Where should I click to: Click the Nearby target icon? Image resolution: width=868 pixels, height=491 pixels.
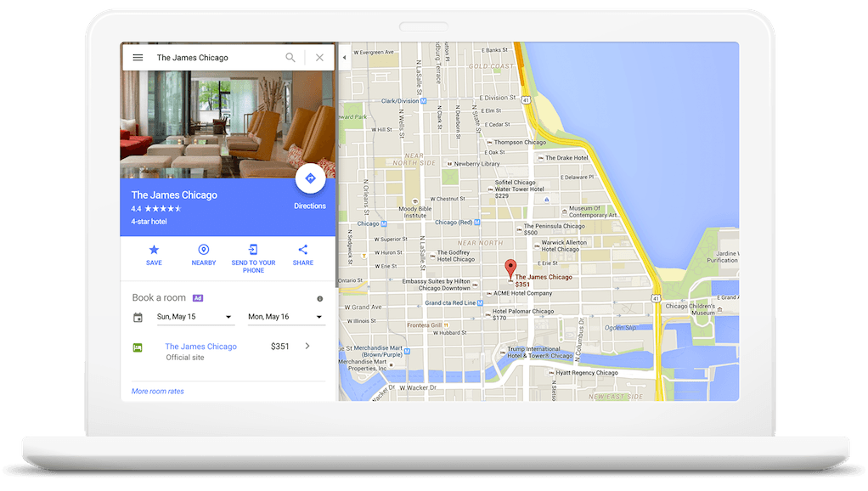(204, 250)
